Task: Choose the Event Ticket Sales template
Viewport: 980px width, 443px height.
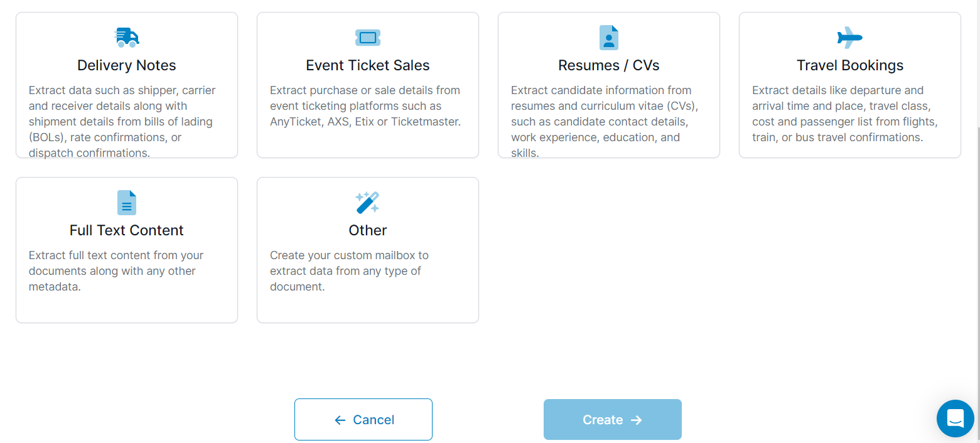Action: pyautogui.click(x=367, y=85)
